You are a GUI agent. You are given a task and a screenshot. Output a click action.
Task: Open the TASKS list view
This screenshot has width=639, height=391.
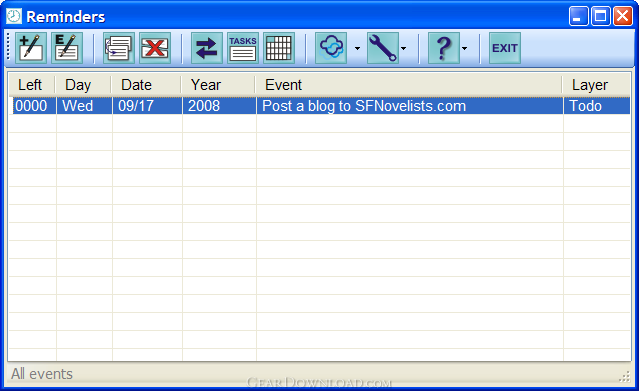coord(243,48)
